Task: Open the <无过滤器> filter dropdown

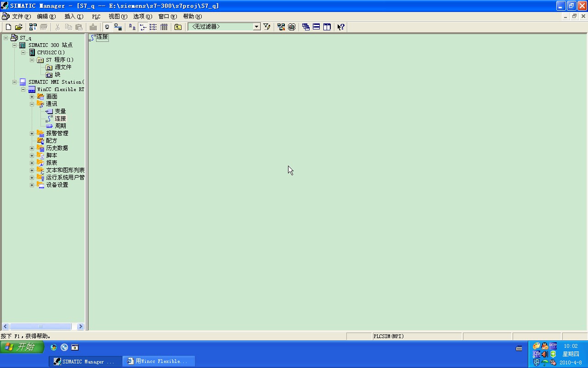Action: (257, 27)
